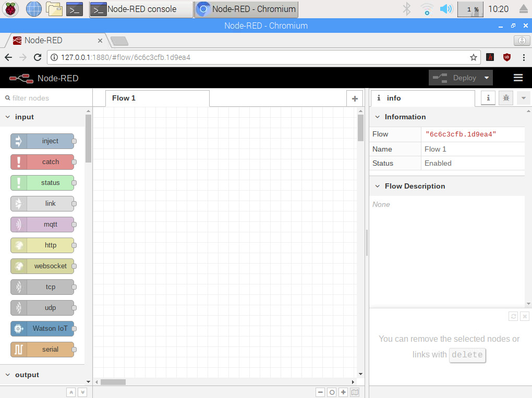Zoom out the flow canvas
Image resolution: width=532 pixels, height=398 pixels.
point(320,392)
